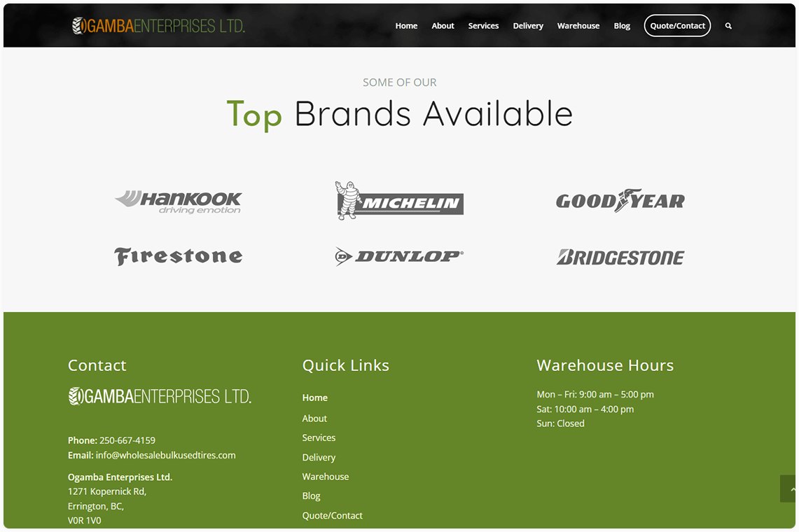This screenshot has width=799, height=532.
Task: Click the Bridgestone brand logo
Action: pyautogui.click(x=620, y=258)
